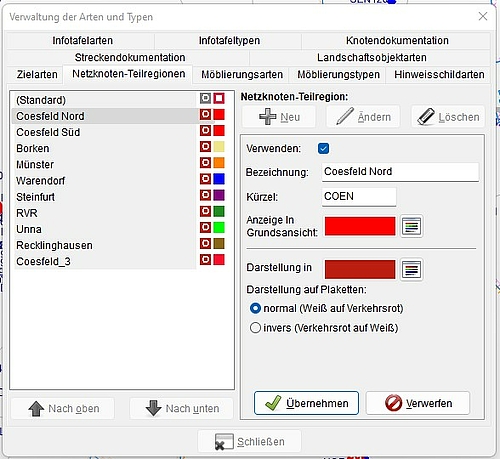Click the Neu button
Viewport: 500px width, 459px height.
(x=279, y=117)
